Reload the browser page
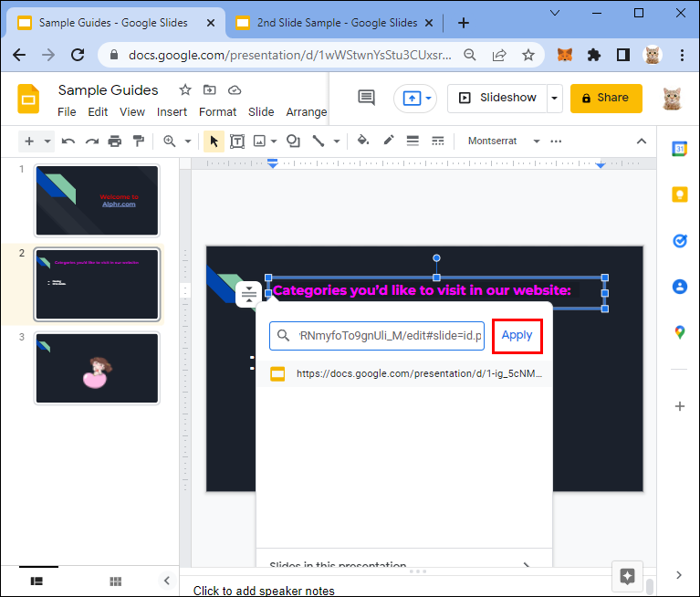This screenshot has width=700, height=597. tap(78, 55)
